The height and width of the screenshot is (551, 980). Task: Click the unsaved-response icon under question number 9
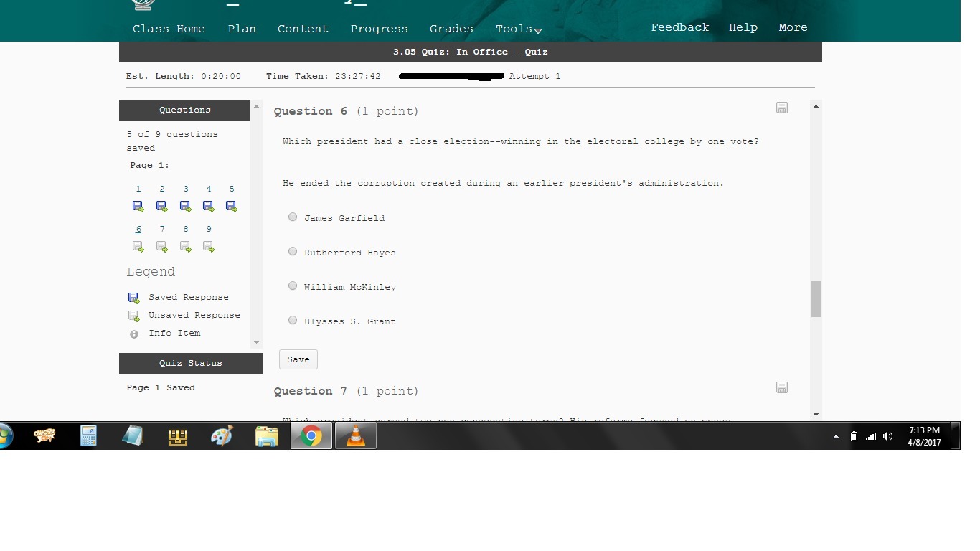pyautogui.click(x=209, y=247)
